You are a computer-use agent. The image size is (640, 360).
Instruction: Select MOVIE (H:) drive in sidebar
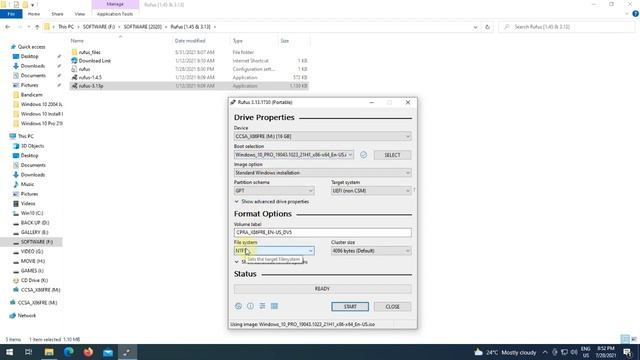point(33,261)
